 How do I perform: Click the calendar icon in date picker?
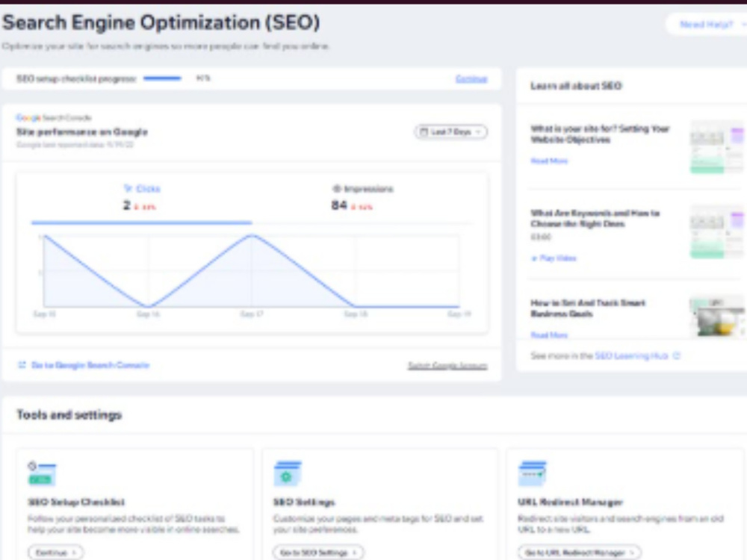[424, 132]
